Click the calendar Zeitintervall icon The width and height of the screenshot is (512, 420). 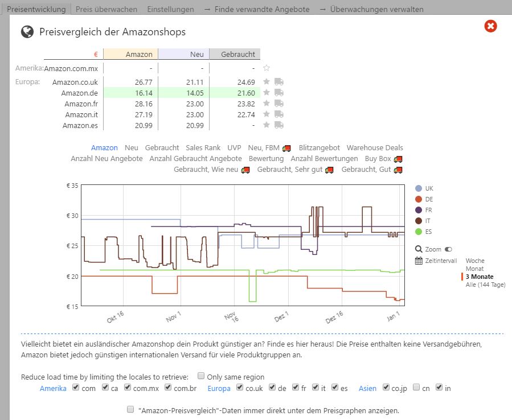[419, 261]
